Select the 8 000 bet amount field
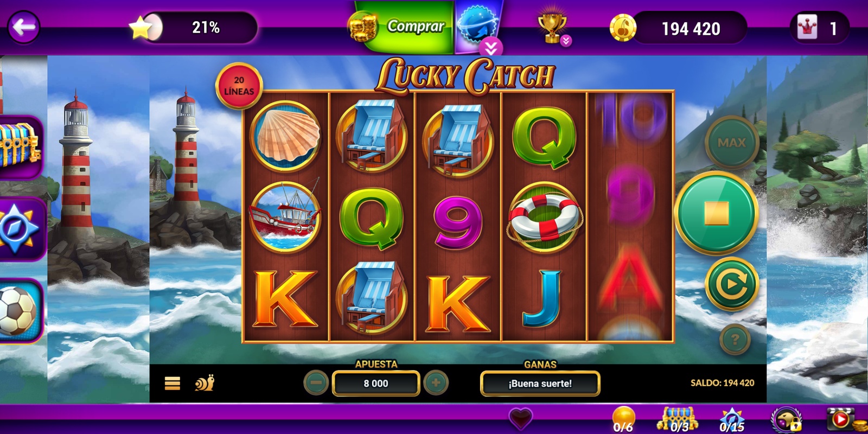This screenshot has height=434, width=868. pyautogui.click(x=376, y=384)
